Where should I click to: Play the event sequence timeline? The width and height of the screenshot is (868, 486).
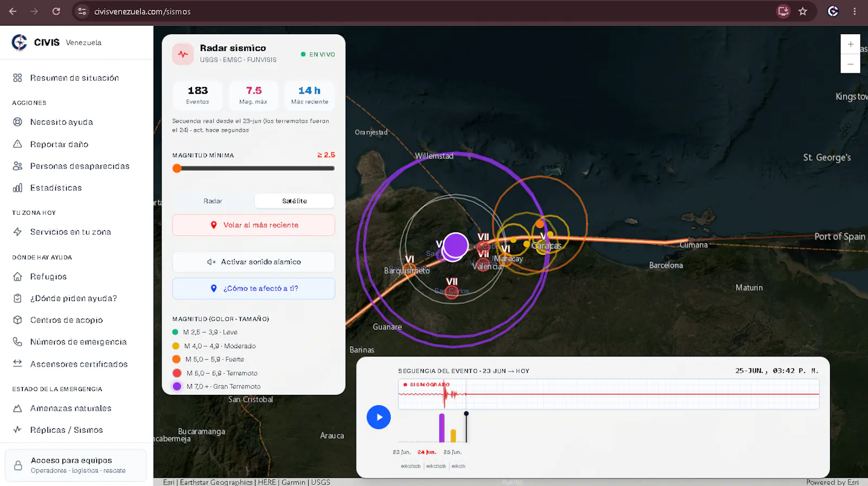[379, 417]
